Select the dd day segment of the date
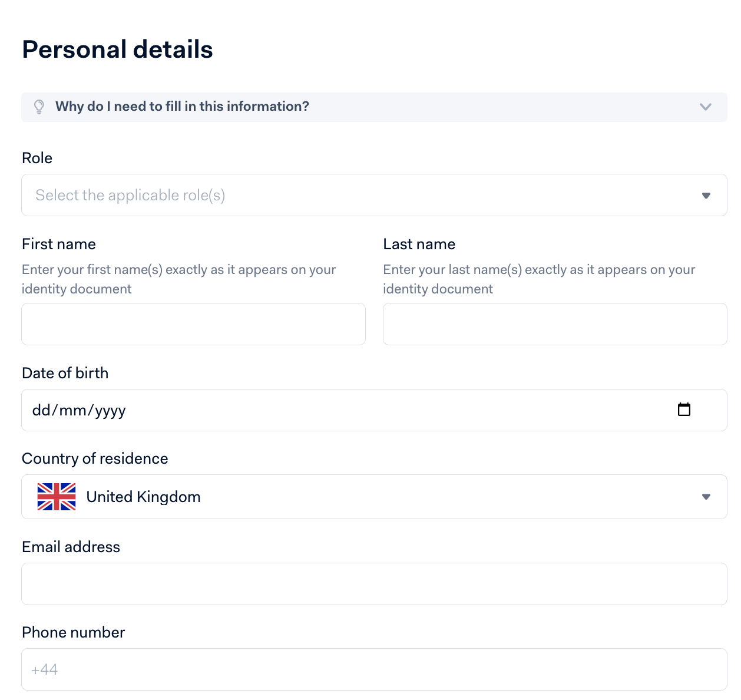This screenshot has width=741, height=700. click(41, 410)
